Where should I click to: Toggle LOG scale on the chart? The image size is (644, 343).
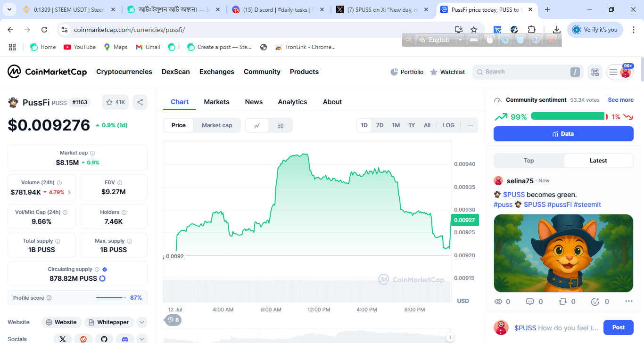[x=449, y=125]
